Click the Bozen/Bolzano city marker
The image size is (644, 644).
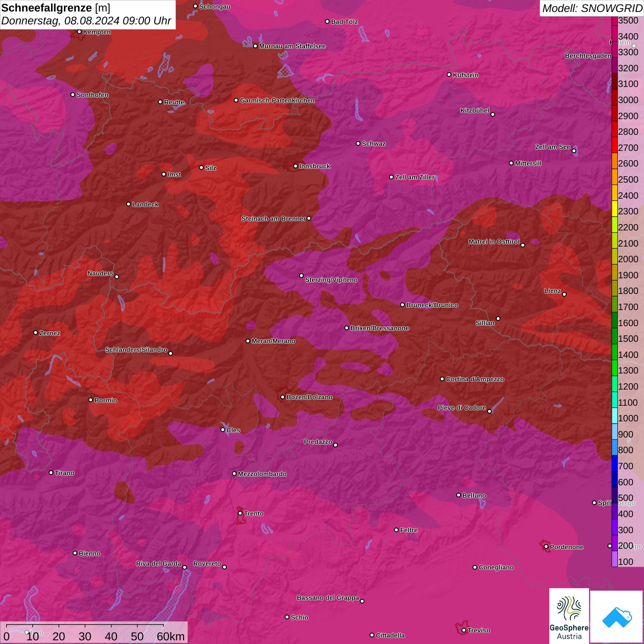click(x=283, y=397)
